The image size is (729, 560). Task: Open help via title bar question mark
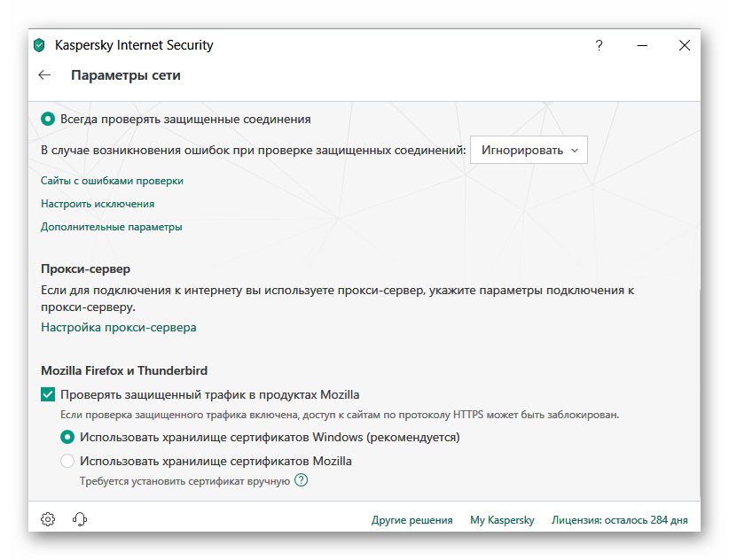pos(600,45)
